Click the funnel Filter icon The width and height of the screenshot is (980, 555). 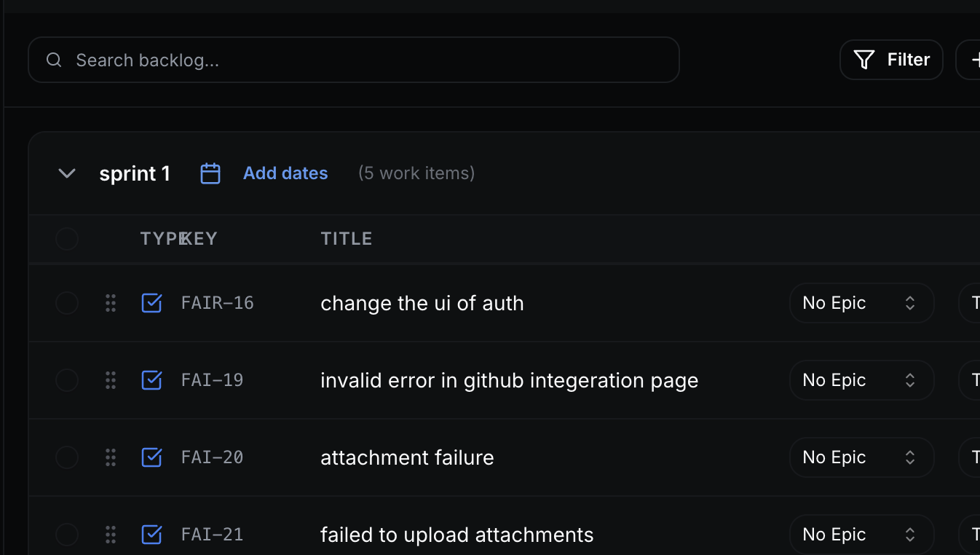[864, 60]
